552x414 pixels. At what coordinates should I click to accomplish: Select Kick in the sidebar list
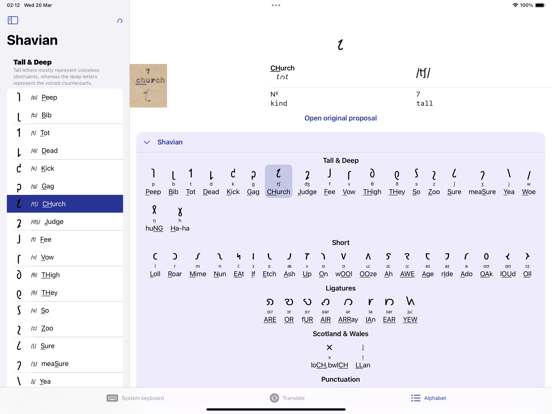tap(65, 168)
